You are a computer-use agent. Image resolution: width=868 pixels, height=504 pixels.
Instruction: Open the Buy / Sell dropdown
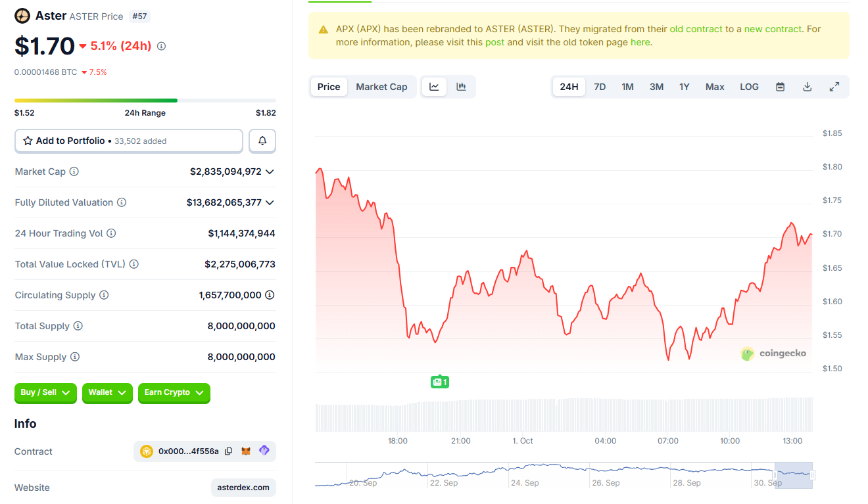pos(45,393)
